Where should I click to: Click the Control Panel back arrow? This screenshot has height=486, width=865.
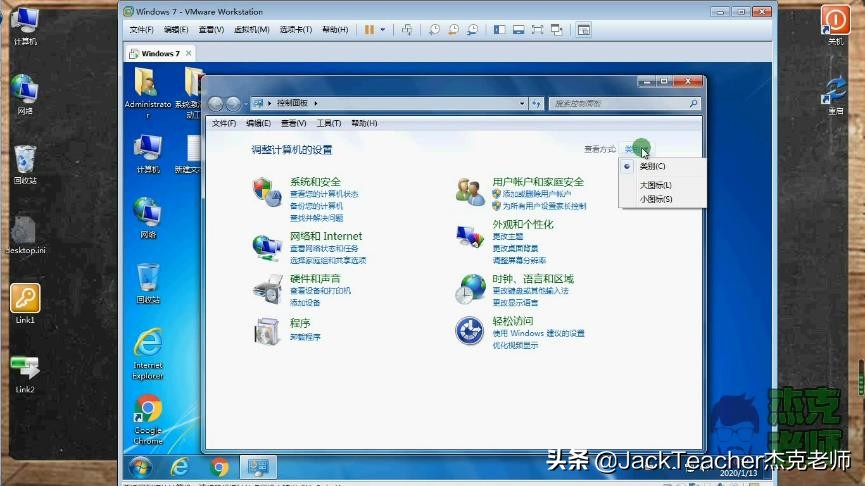click(216, 103)
